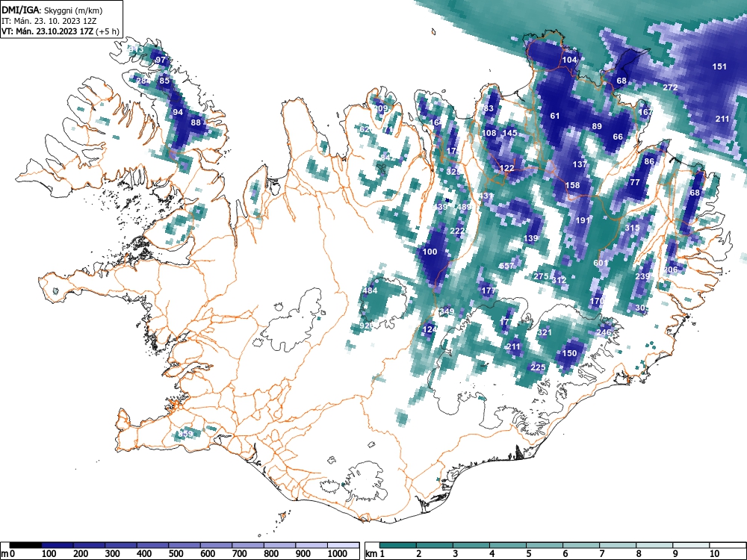Click the visibility value 209 on the map
This screenshot has height=560, width=747.
[x=381, y=108]
